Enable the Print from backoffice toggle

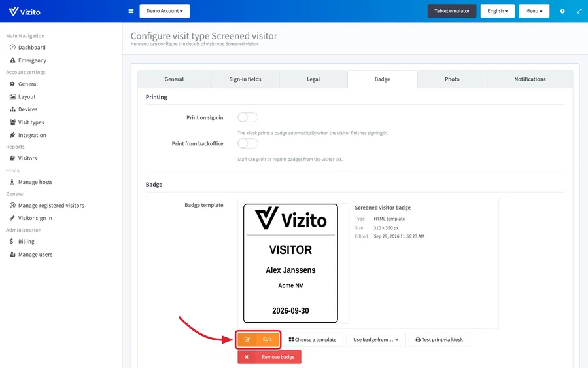click(x=248, y=143)
